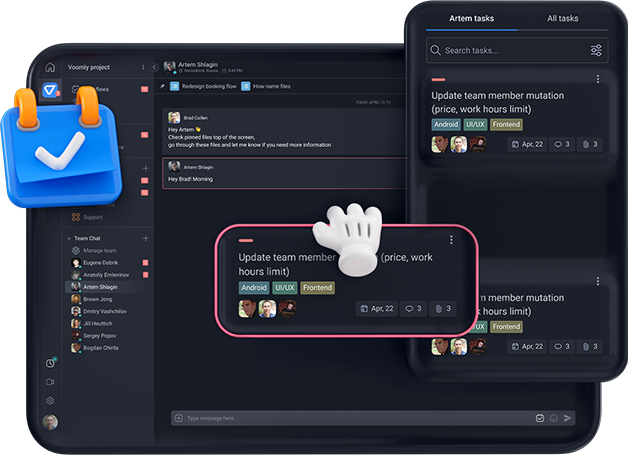Collapse the Team Chat section chevron
The image size is (628, 455).
tap(69, 238)
